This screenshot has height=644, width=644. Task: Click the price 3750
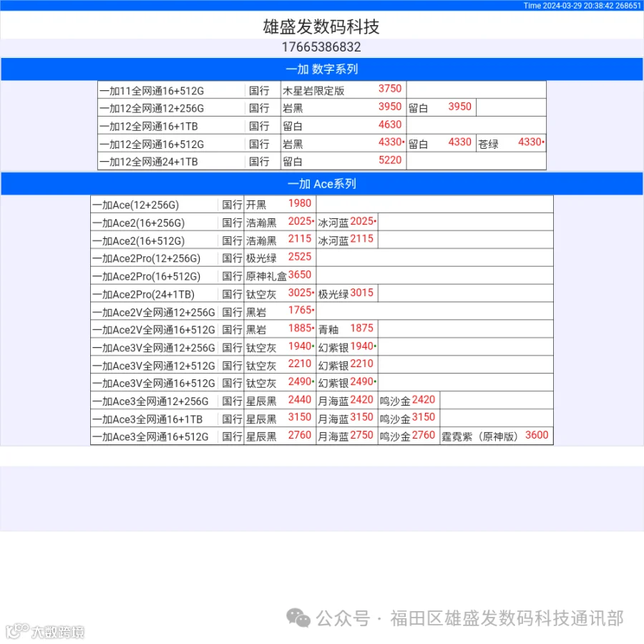390,89
